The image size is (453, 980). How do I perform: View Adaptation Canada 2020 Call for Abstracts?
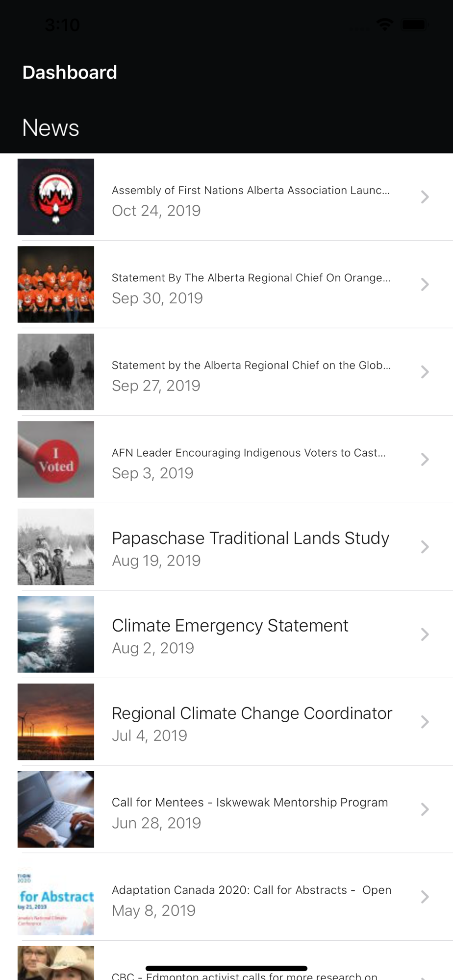pyautogui.click(x=251, y=890)
